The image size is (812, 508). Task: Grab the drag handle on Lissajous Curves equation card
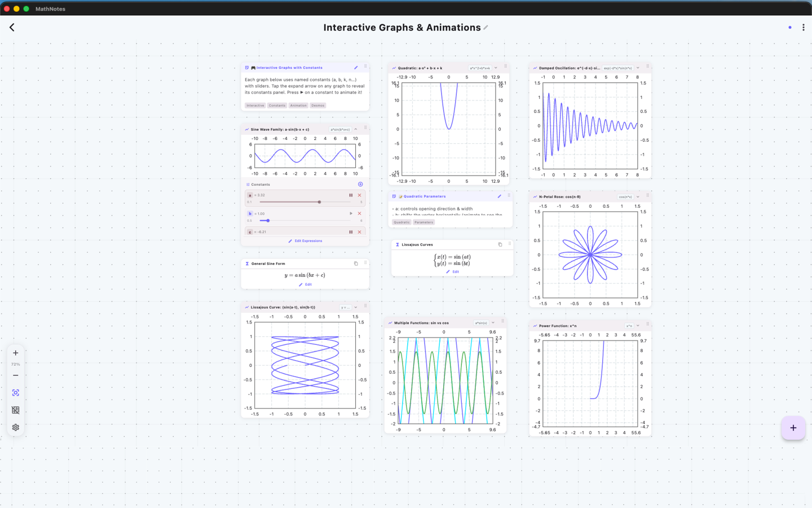[509, 244]
